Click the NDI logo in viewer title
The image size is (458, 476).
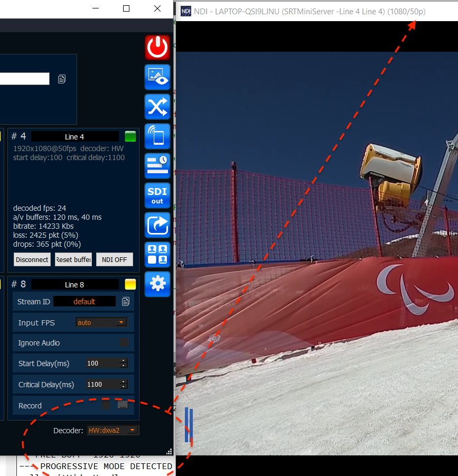pos(186,12)
